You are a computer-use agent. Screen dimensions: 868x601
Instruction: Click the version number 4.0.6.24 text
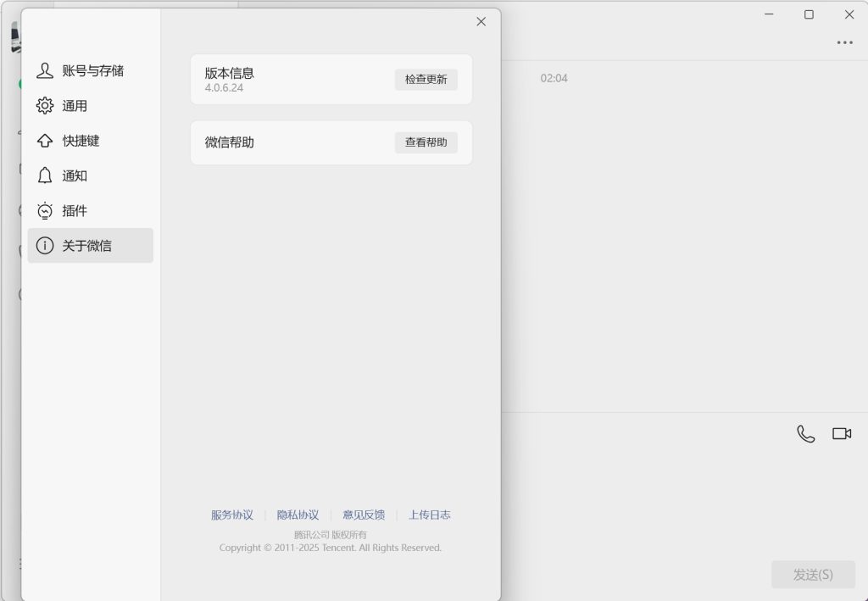pyautogui.click(x=224, y=87)
